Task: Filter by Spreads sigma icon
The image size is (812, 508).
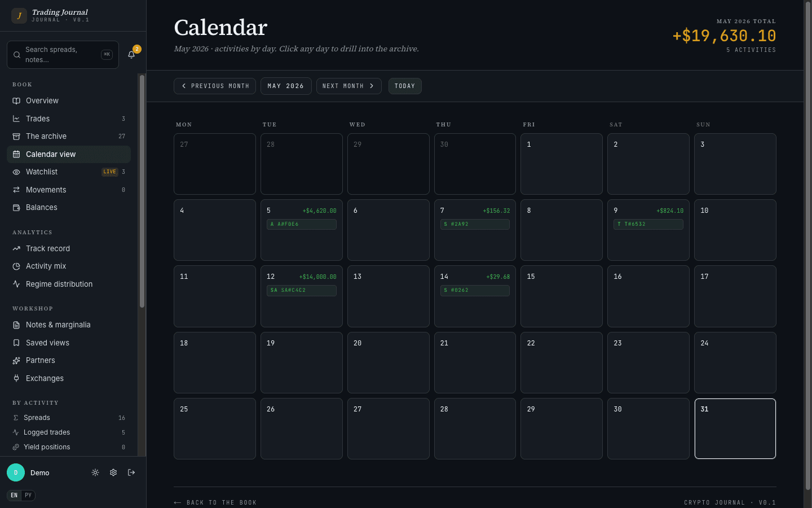Action: tap(16, 418)
